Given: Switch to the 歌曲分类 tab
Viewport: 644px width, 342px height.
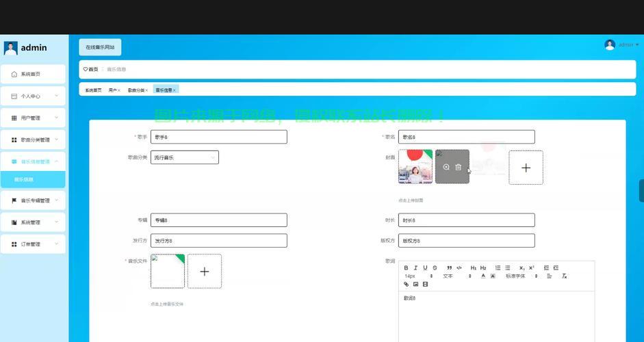Looking at the screenshot, I should pos(136,90).
